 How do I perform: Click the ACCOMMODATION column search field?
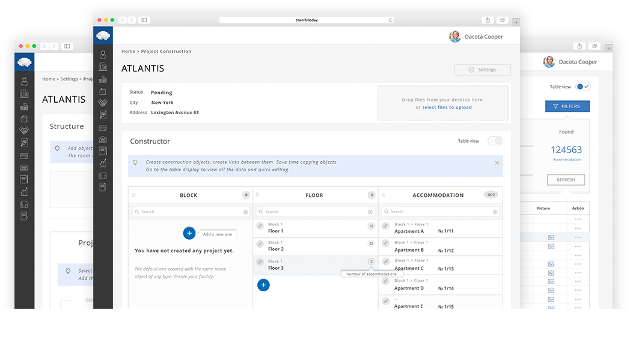pyautogui.click(x=441, y=211)
